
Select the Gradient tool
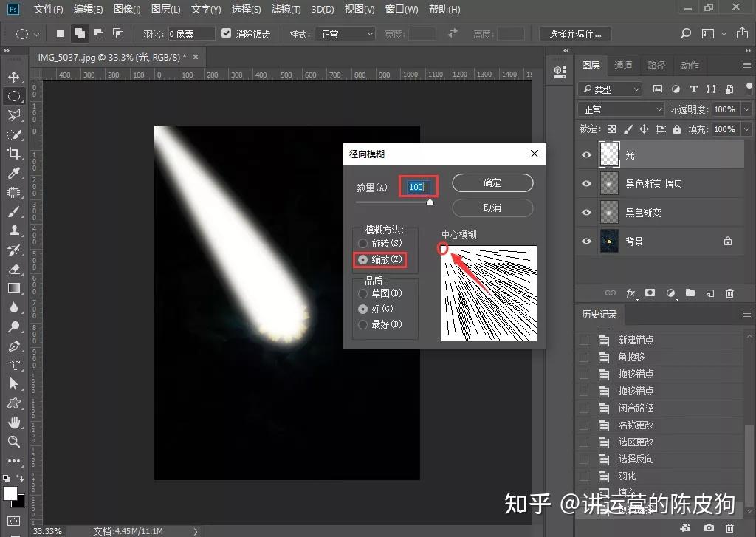14,288
